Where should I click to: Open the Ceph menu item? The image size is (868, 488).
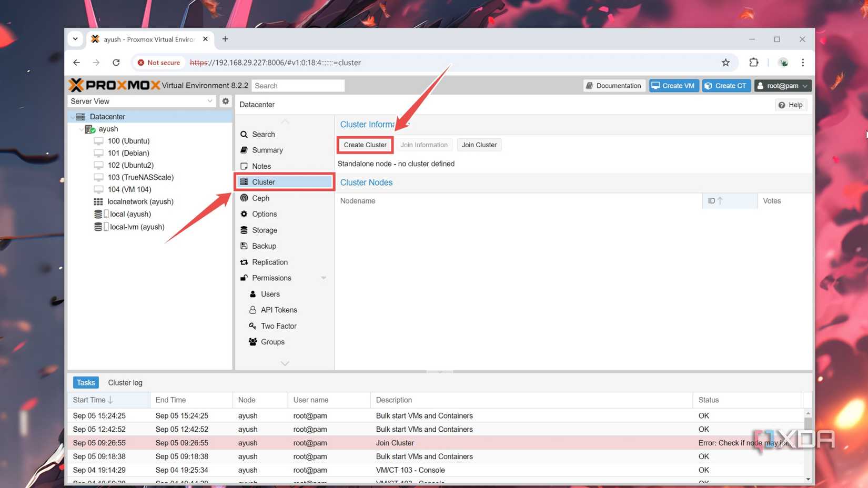[284, 198]
